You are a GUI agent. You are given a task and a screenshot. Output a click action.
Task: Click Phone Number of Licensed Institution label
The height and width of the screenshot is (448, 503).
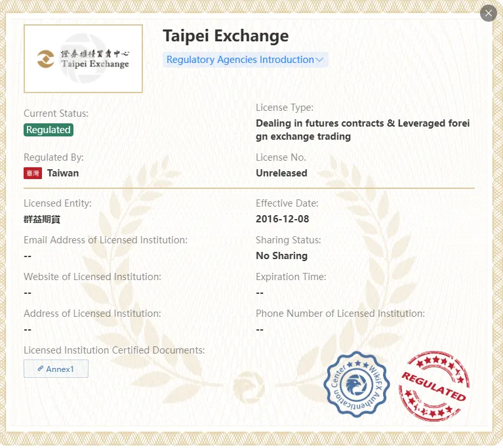[x=340, y=314]
